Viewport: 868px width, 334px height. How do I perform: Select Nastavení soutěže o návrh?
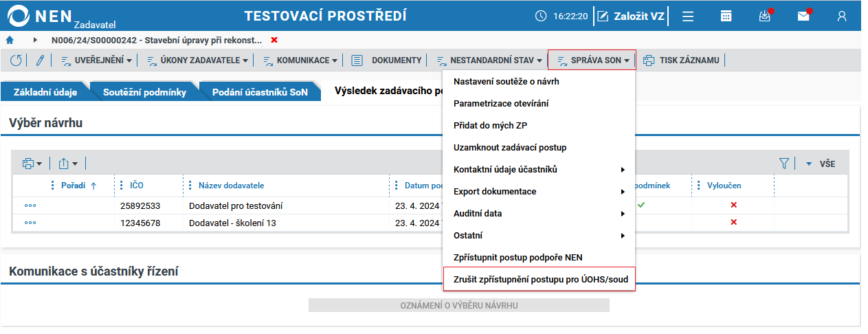[539, 82]
